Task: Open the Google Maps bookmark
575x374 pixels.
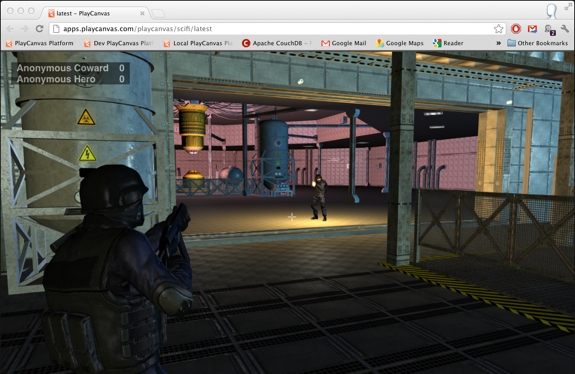Action: 400,43
